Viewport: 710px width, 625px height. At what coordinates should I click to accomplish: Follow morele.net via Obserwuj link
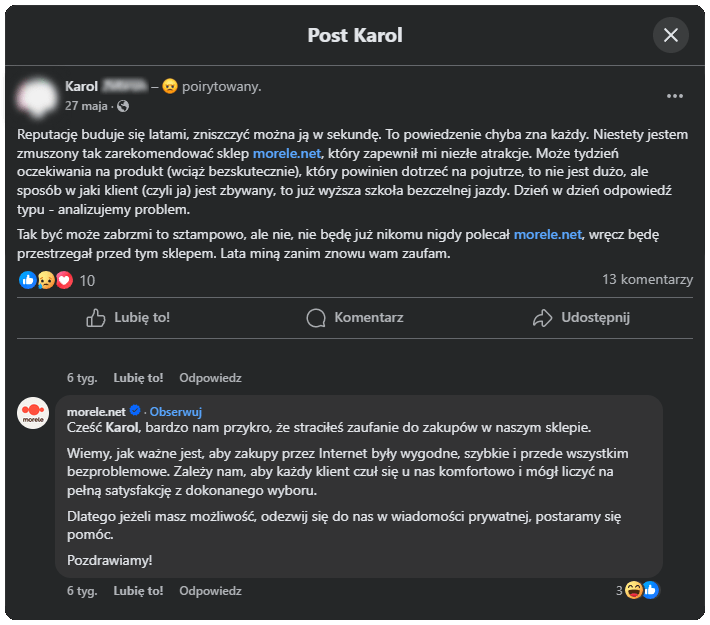pyautogui.click(x=178, y=411)
